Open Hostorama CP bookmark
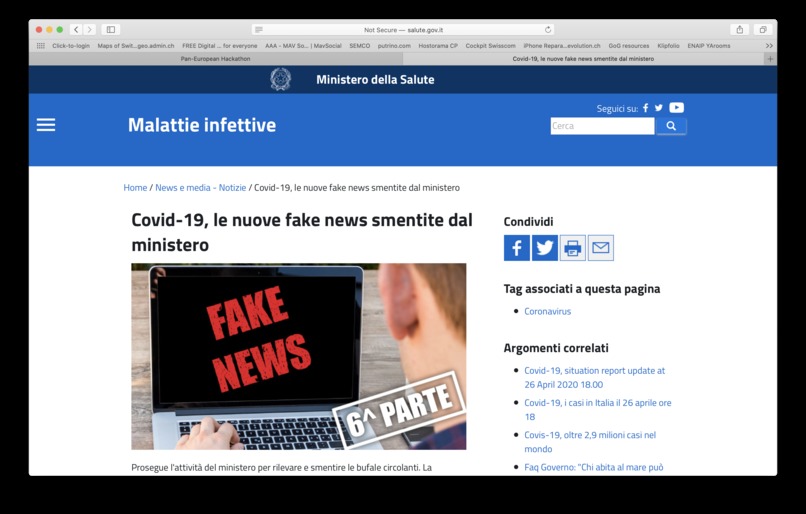 tap(438, 46)
